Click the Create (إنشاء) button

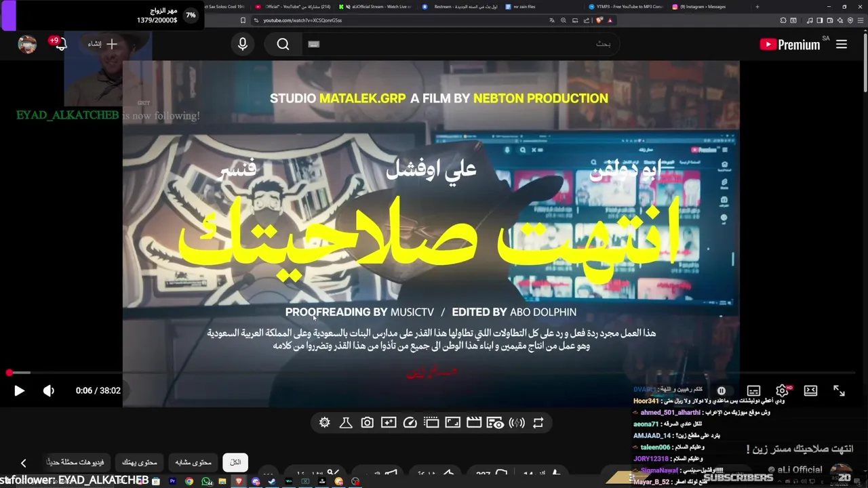tap(102, 44)
